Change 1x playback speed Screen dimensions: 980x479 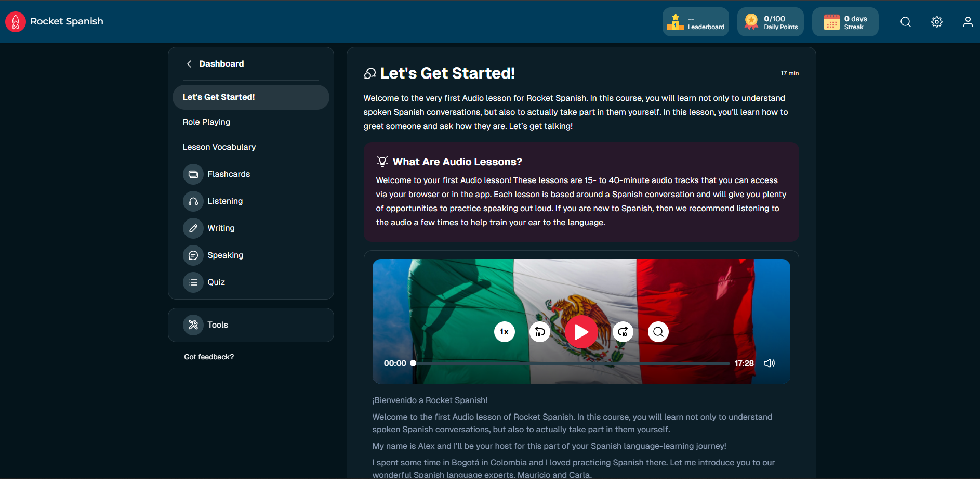click(505, 332)
